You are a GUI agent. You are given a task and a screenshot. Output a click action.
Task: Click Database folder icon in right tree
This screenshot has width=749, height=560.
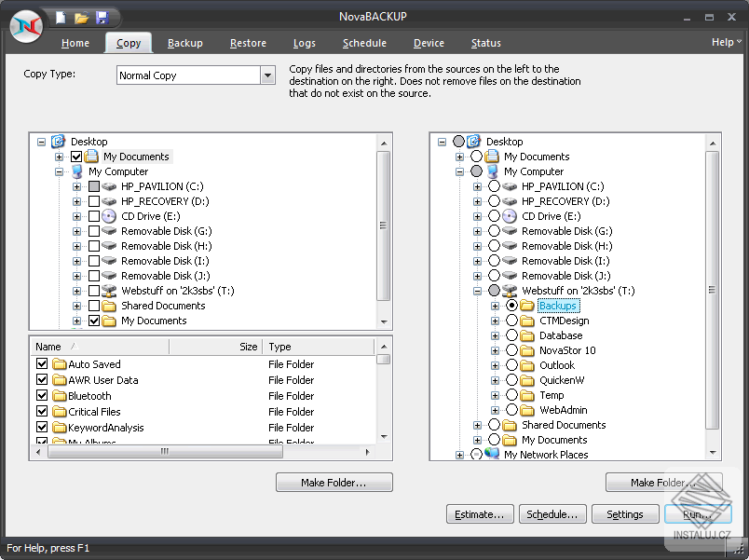527,335
